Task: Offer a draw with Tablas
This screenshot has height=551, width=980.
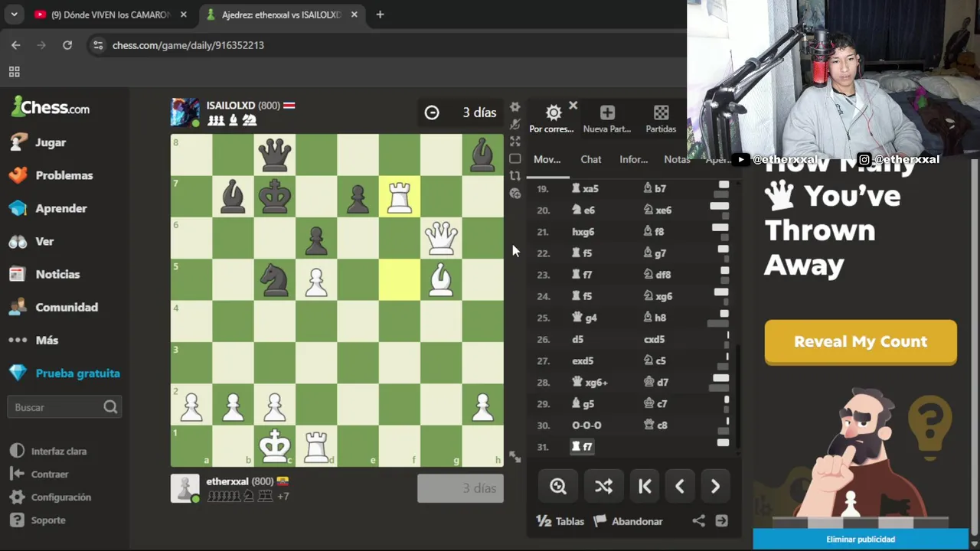Action: [560, 521]
